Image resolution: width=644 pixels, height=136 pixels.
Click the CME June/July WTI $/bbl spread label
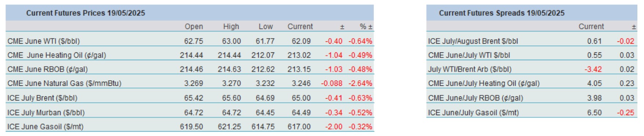469,55
